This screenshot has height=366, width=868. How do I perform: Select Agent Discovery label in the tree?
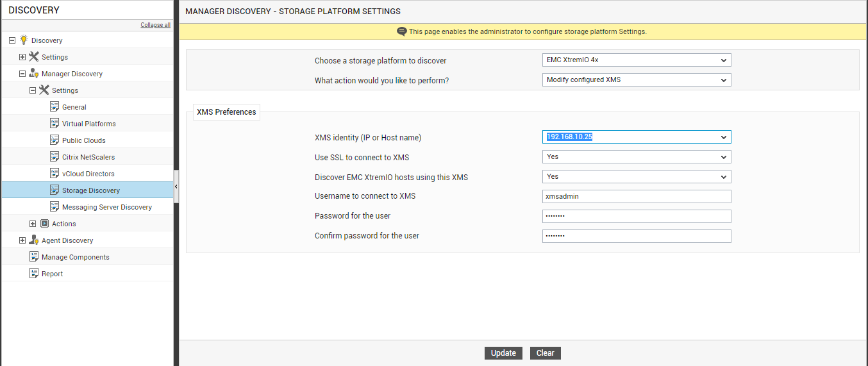pos(67,240)
